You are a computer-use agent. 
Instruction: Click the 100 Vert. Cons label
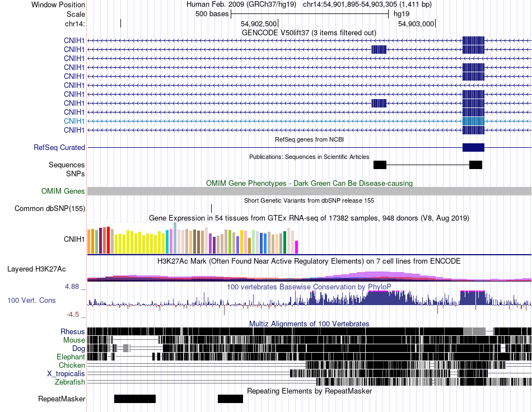(31, 301)
